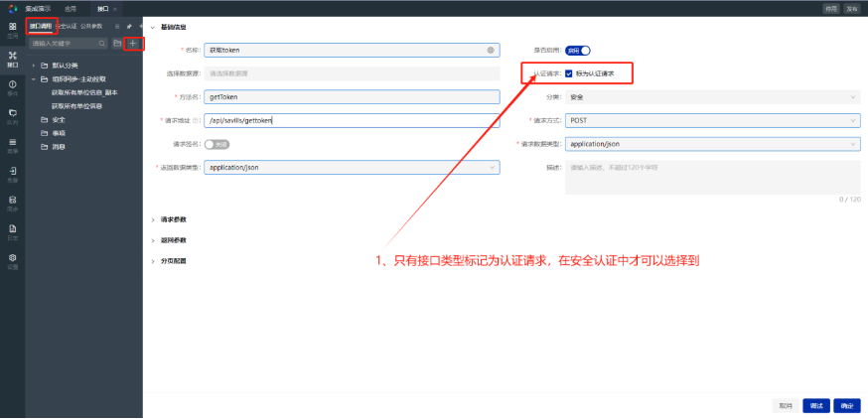Screen dimensions: 868x419
Task: Select tree item 获取所有单位信息
Action: 76,106
